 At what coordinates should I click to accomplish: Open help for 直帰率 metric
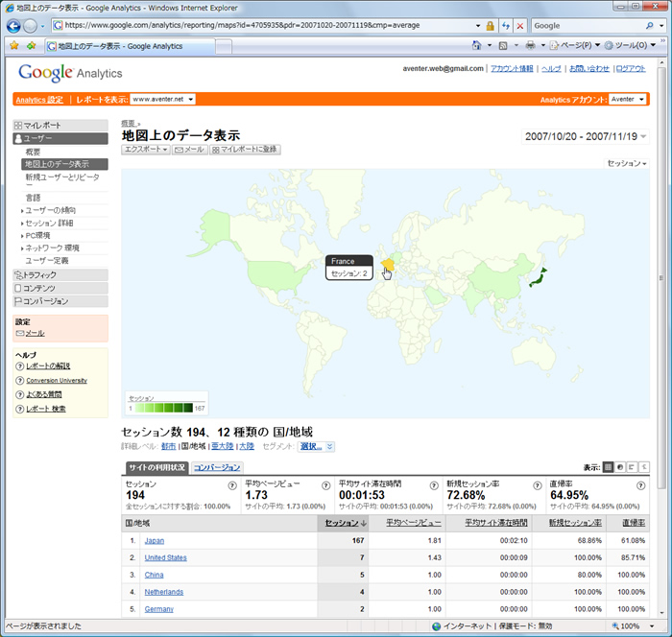point(640,485)
